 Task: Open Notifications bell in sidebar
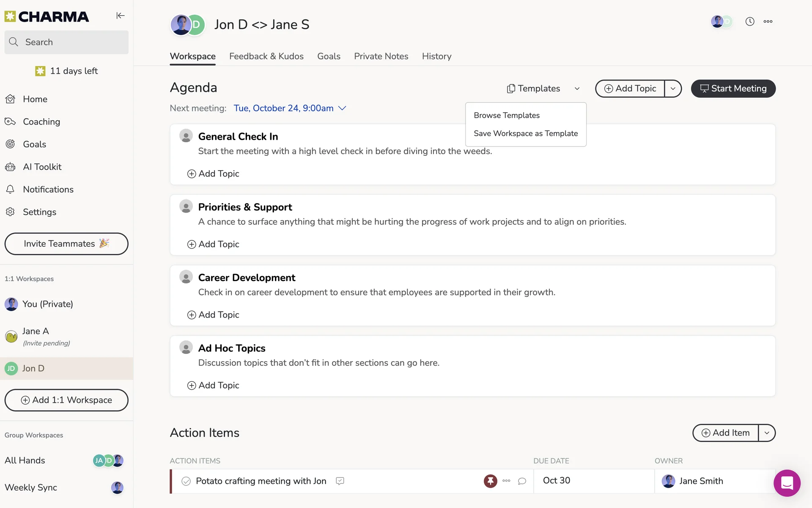pyautogui.click(x=48, y=190)
